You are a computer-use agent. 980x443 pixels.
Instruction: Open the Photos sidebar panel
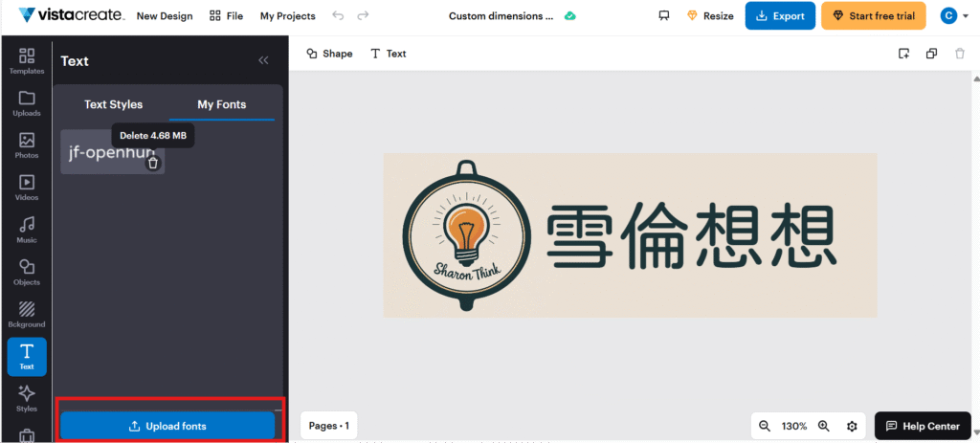(27, 144)
